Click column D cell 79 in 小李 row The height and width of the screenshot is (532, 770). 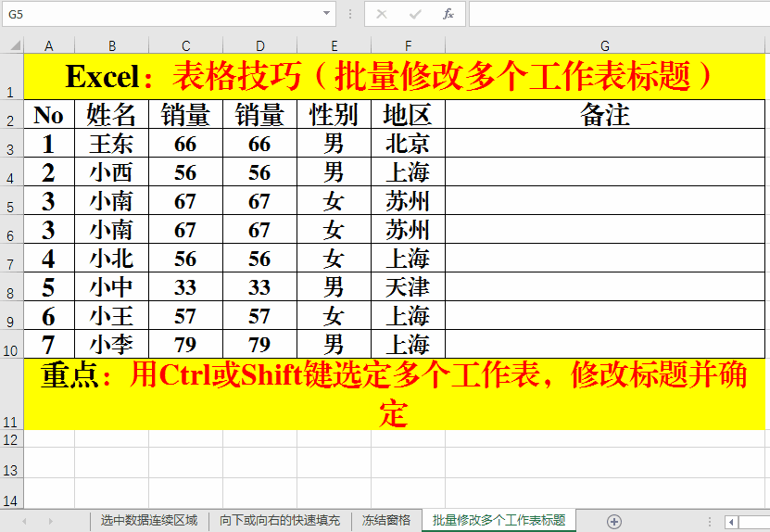259,345
